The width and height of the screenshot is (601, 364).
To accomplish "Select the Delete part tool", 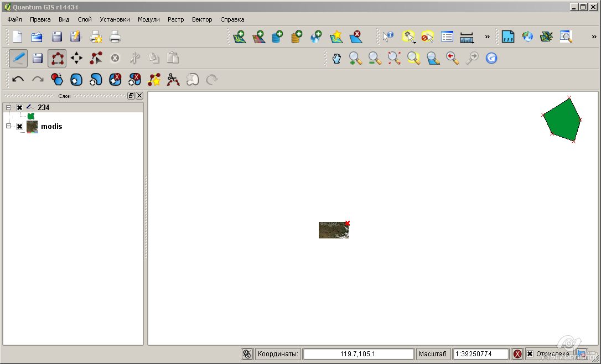I will pyautogui.click(x=134, y=79).
